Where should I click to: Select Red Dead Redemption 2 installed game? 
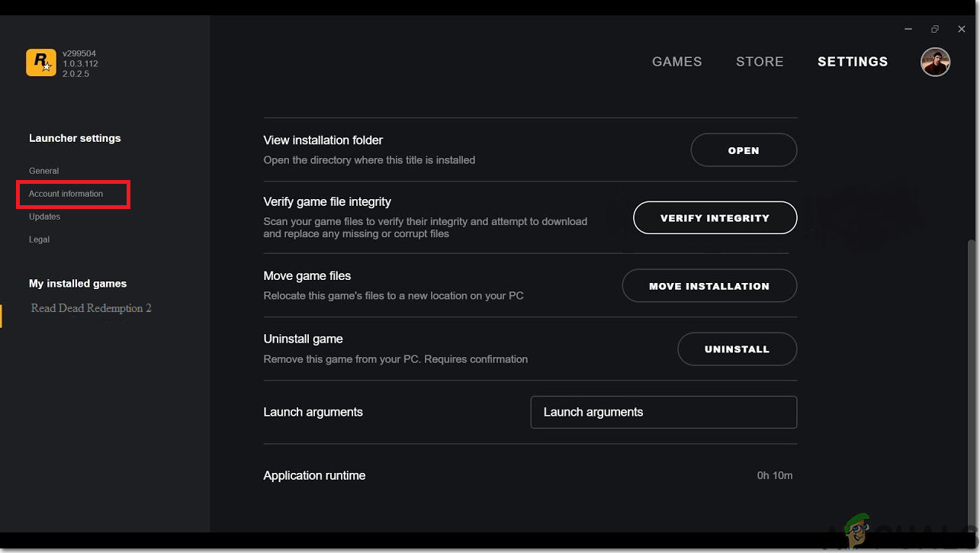pos(92,308)
